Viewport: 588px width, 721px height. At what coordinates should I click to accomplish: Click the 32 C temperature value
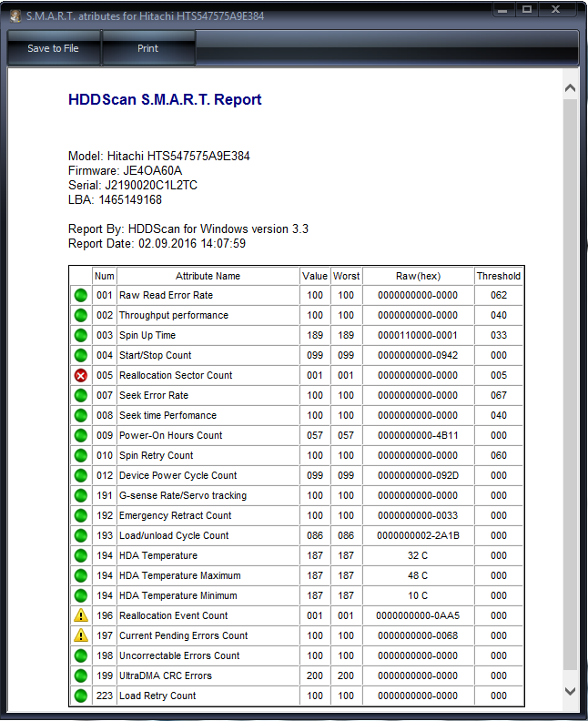click(418, 555)
